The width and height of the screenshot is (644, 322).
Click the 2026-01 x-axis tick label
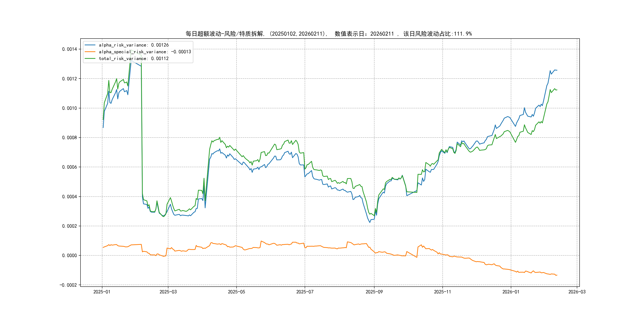(x=511, y=292)
